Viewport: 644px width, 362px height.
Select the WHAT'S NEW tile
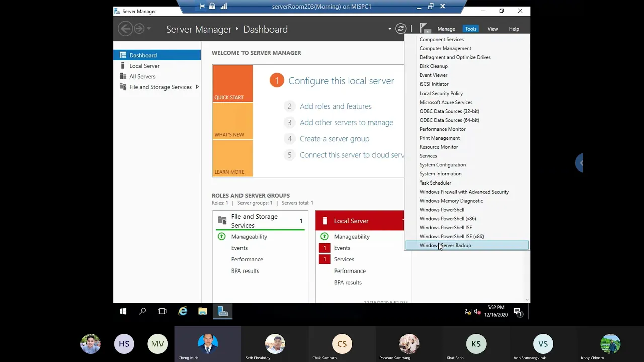click(x=232, y=121)
